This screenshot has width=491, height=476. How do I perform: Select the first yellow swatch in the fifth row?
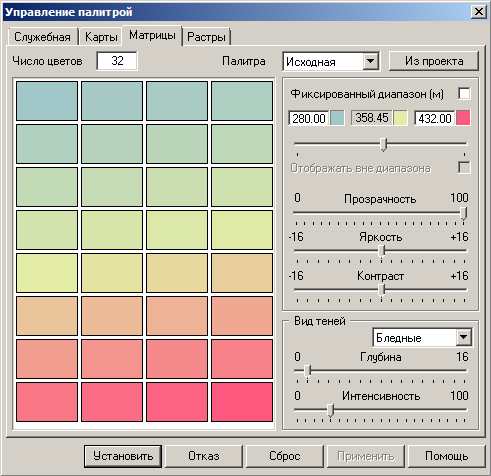(47, 273)
